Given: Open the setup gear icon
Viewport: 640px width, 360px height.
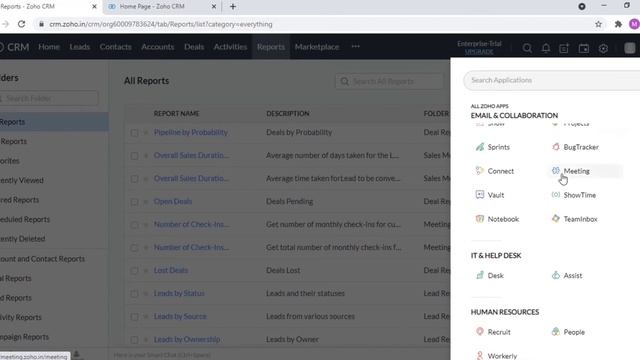Looking at the screenshot, I should [603, 48].
